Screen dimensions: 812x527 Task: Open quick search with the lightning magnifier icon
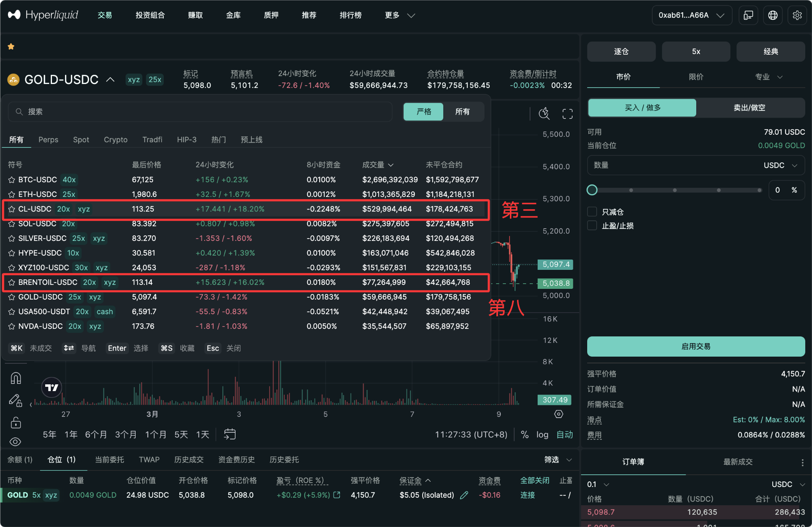[x=544, y=114]
